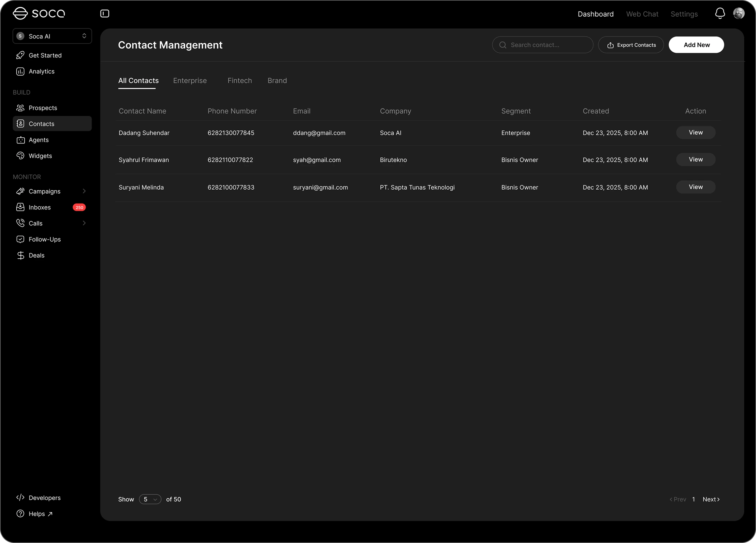Click the Add New button

coord(696,45)
